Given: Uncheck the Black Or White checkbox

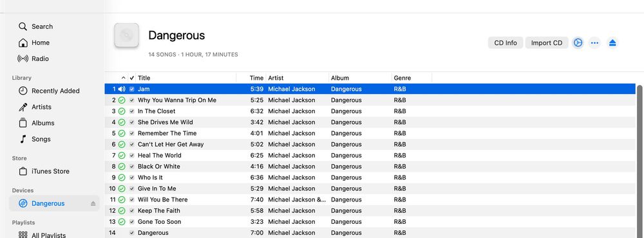Looking at the screenshot, I should 132,167.
